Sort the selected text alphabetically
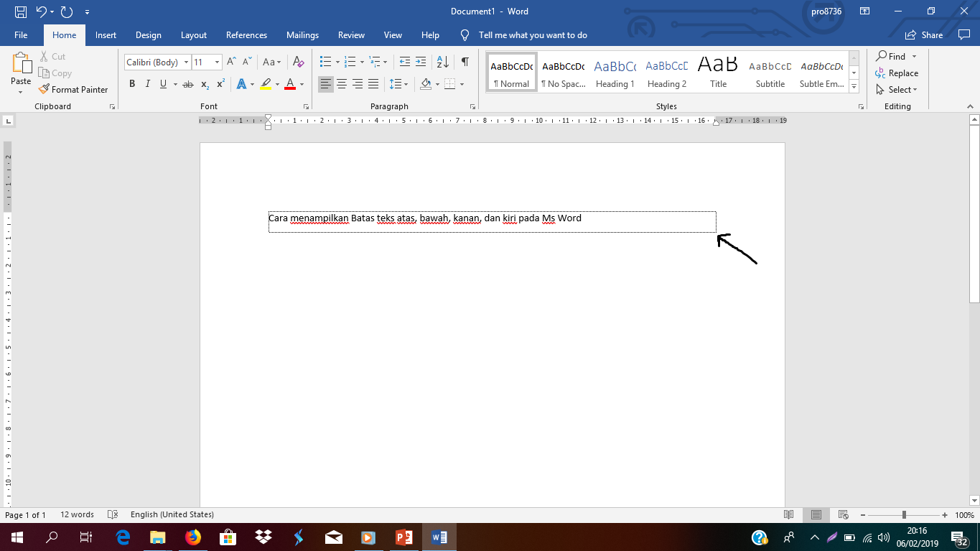The width and height of the screenshot is (980, 551). (x=443, y=62)
